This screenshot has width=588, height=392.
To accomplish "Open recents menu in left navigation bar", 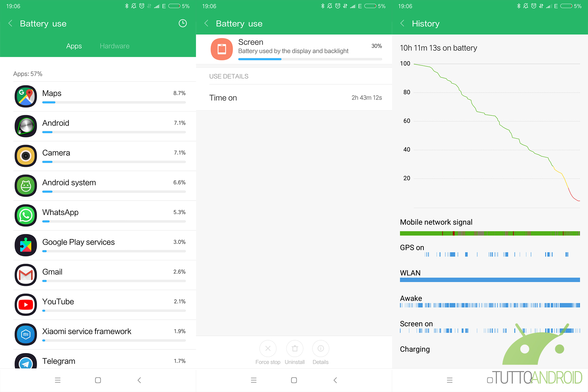I will click(58, 380).
